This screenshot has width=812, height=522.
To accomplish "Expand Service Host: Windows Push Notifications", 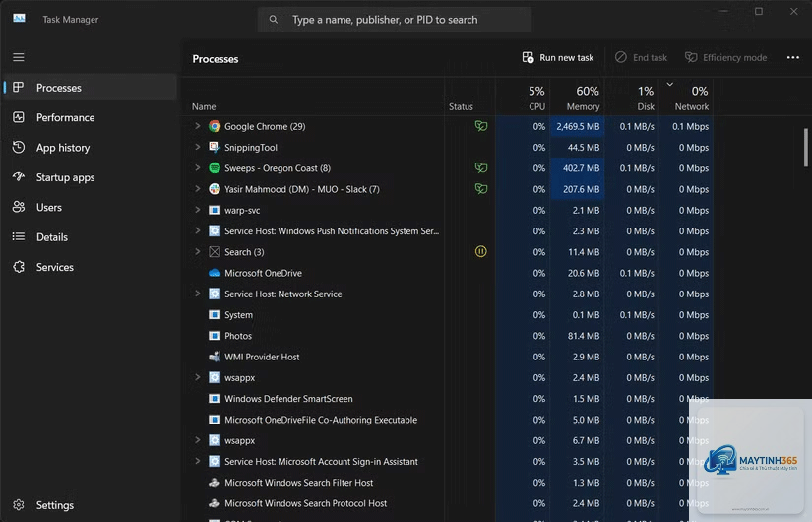I will pos(197,230).
